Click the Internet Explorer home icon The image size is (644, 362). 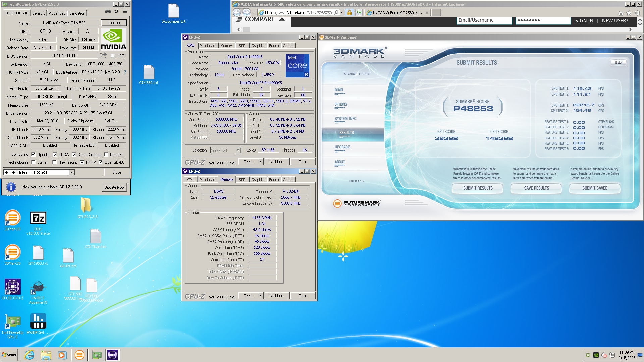tap(621, 13)
